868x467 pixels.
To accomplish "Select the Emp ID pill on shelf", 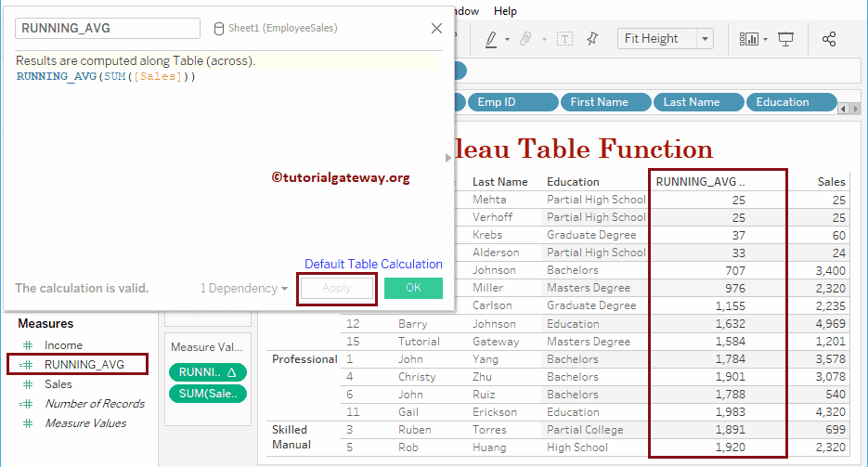I will (x=513, y=102).
